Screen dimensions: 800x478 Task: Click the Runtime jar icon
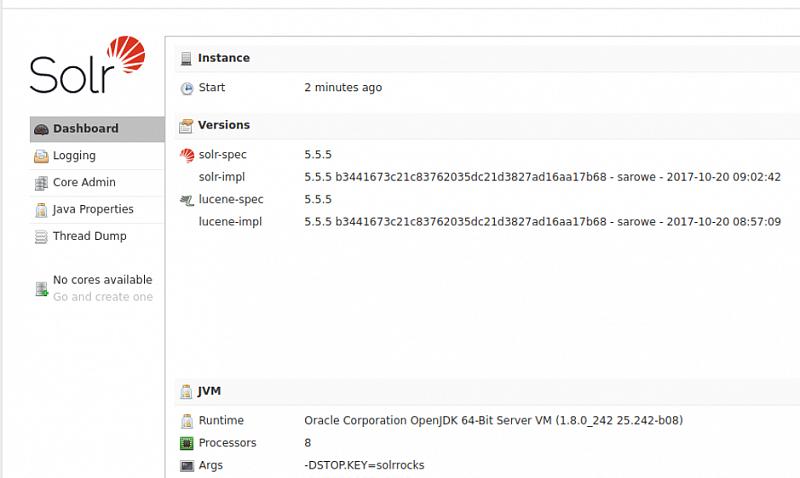(x=187, y=421)
